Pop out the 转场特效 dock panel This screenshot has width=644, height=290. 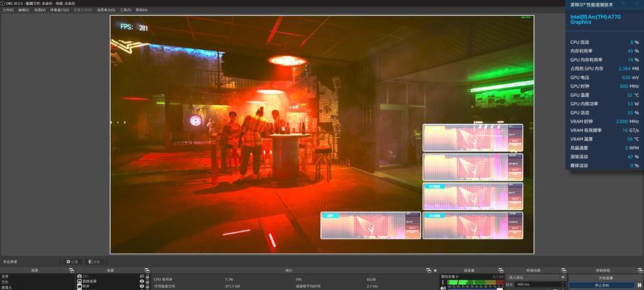click(564, 270)
